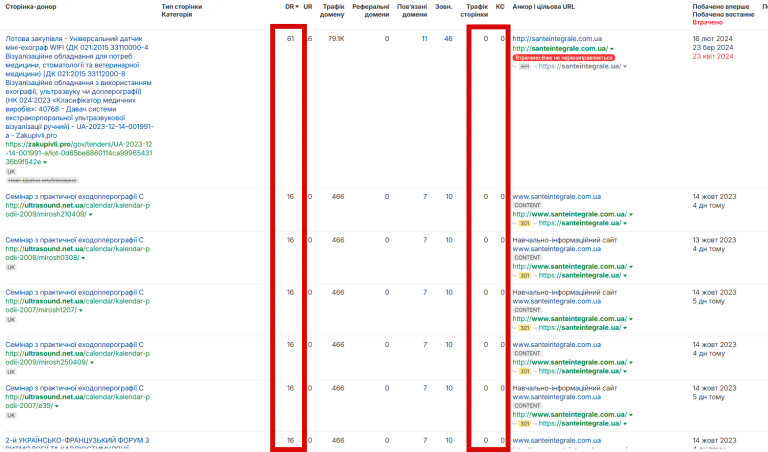Open the ultrasound.net.ua e39 URL
This screenshot has width=768, height=452.
[77, 402]
